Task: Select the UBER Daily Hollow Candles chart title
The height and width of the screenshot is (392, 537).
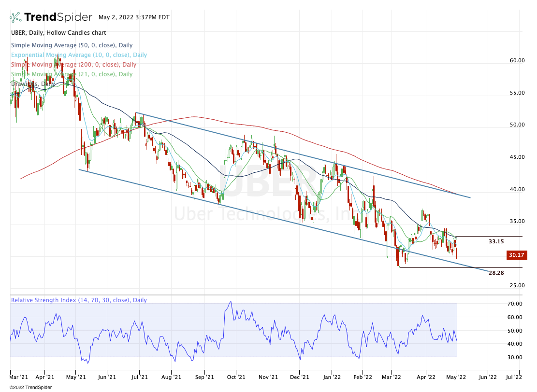Action: [x=58, y=33]
